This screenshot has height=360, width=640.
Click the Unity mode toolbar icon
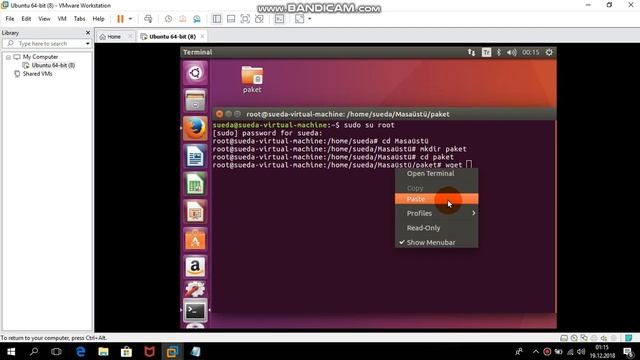coord(259,19)
